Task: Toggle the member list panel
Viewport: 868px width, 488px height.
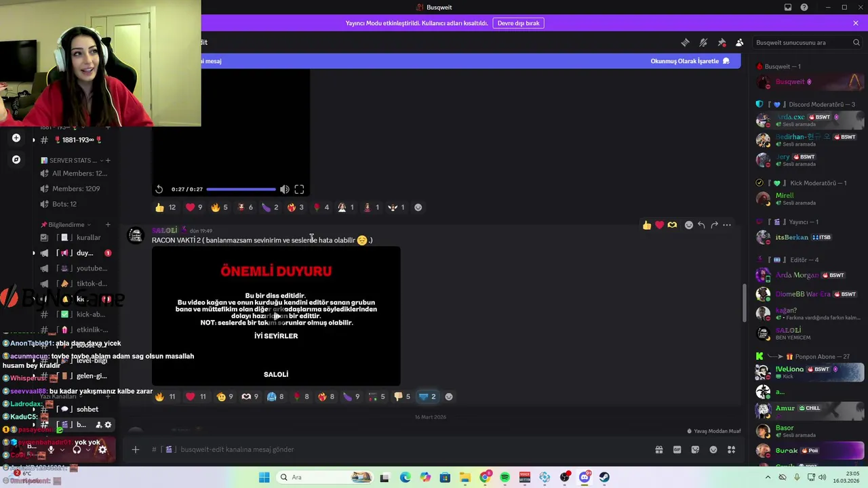Action: pos(740,42)
